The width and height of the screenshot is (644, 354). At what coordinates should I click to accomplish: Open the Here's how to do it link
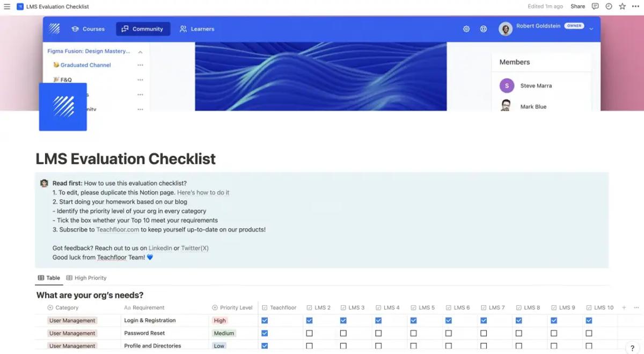point(203,192)
